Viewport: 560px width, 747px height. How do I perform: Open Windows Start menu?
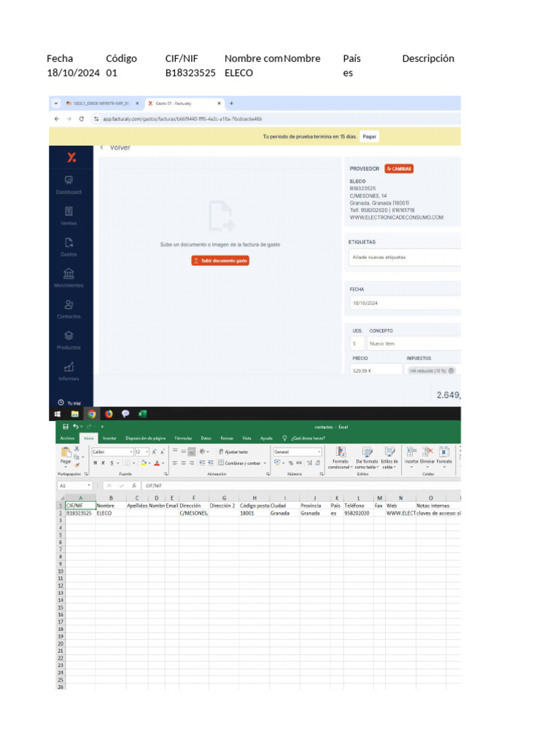(x=57, y=414)
